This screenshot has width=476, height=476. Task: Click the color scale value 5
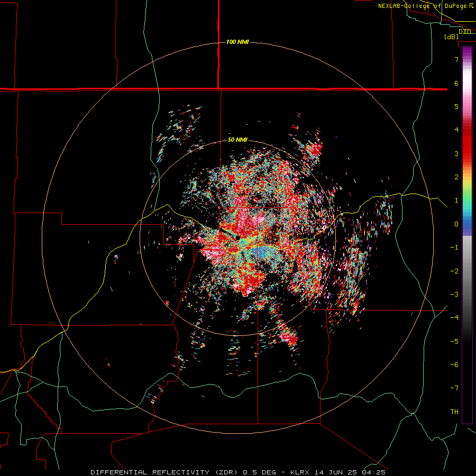pyautogui.click(x=456, y=106)
